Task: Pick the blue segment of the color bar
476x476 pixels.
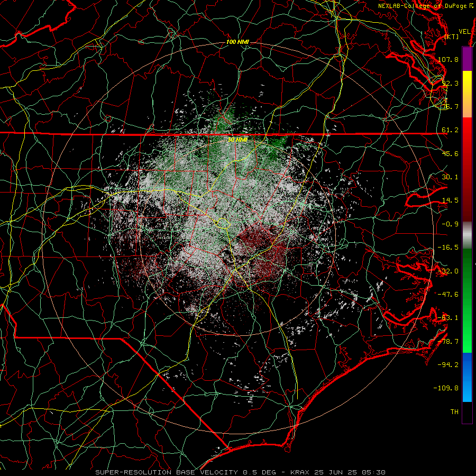Action: [467, 377]
